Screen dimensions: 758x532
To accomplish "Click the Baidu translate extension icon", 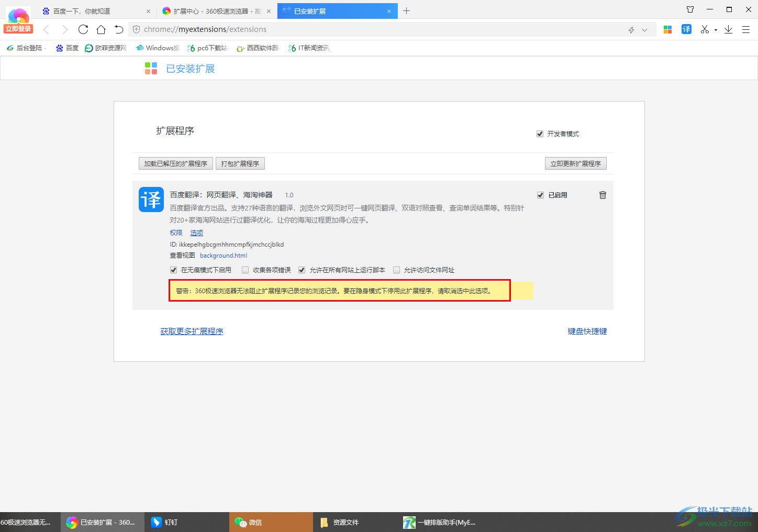I will (151, 199).
